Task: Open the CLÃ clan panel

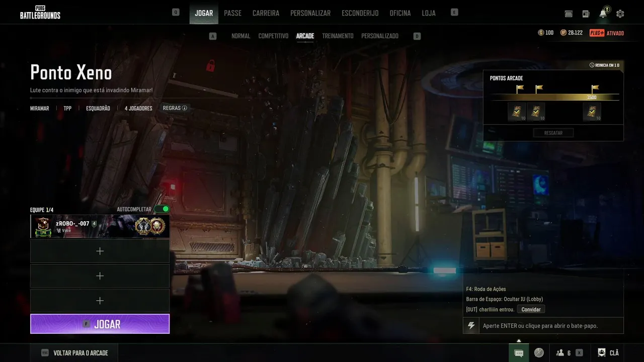Action: coord(608,353)
